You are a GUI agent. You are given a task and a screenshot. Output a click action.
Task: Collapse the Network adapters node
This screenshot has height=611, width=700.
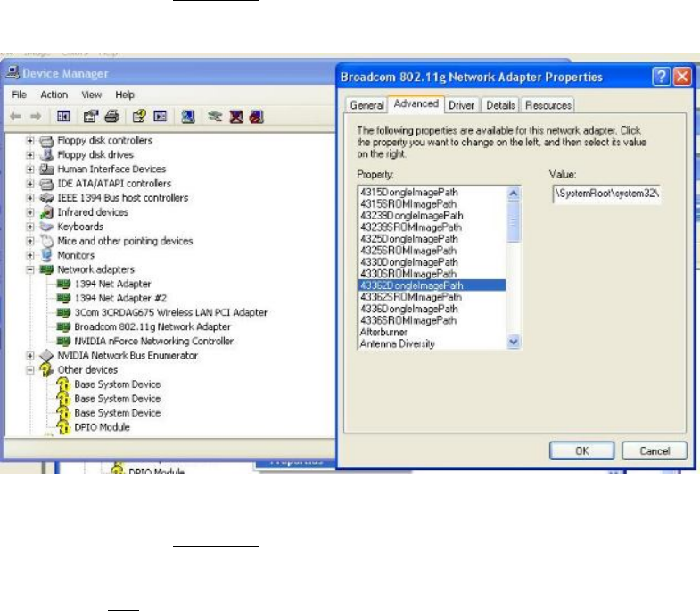pyautogui.click(x=30, y=269)
